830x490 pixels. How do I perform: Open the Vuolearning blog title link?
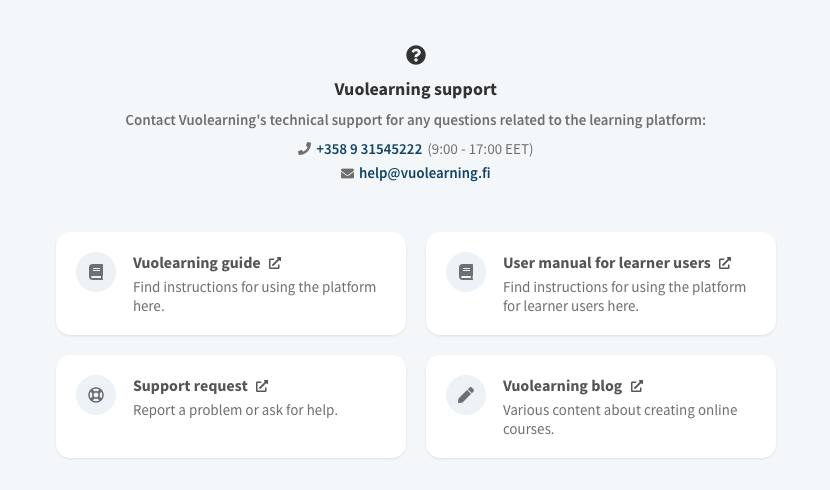coord(562,386)
